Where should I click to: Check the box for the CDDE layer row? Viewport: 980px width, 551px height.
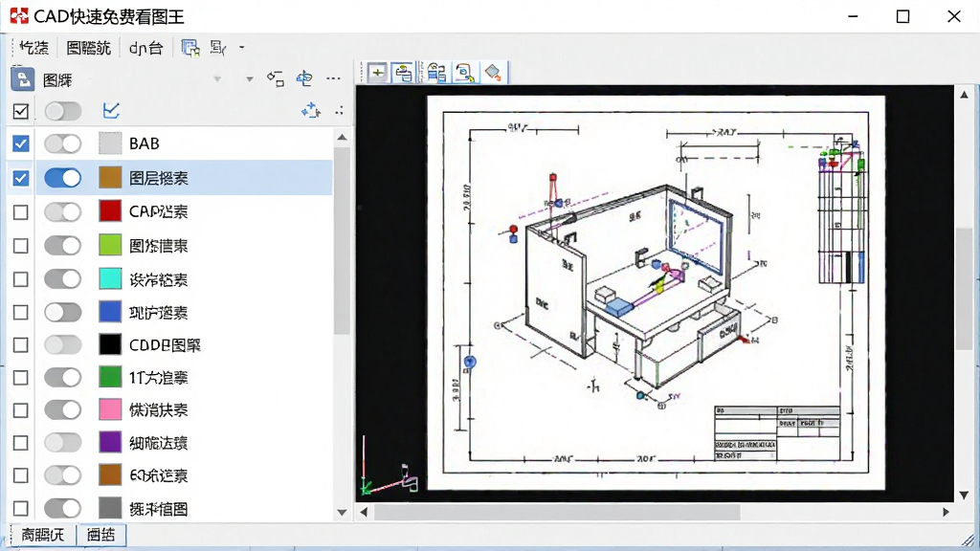(x=21, y=344)
